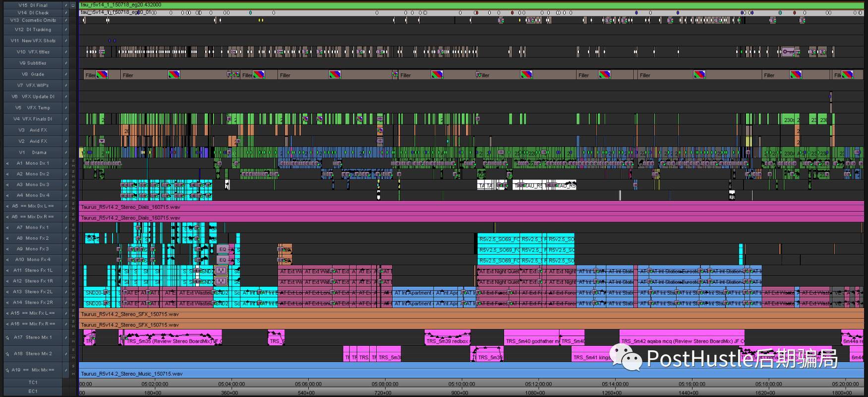Viewport: 868px width, 397px height.
Task: Click audio plug-in effect icon on A11 track
Action: point(221,271)
